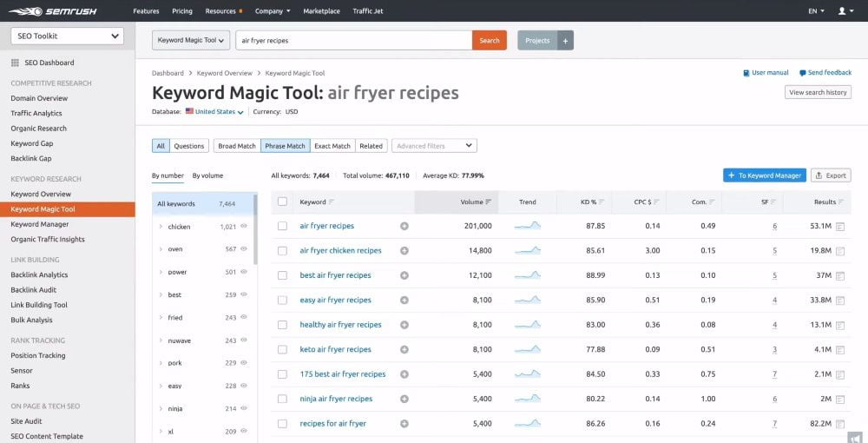Screen dimensions: 868x443
Task: Sort by Volume column sort icon
Action: point(488,202)
